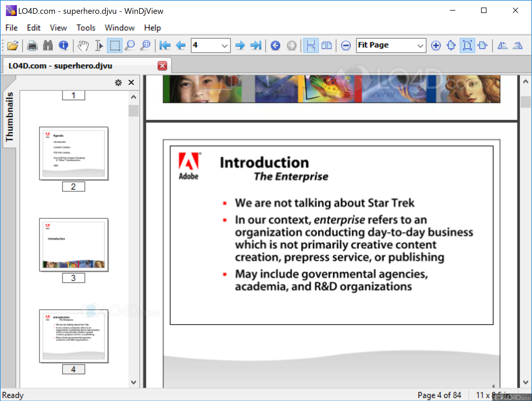Jump to first page arrow
This screenshot has width=532, height=401.
point(165,45)
